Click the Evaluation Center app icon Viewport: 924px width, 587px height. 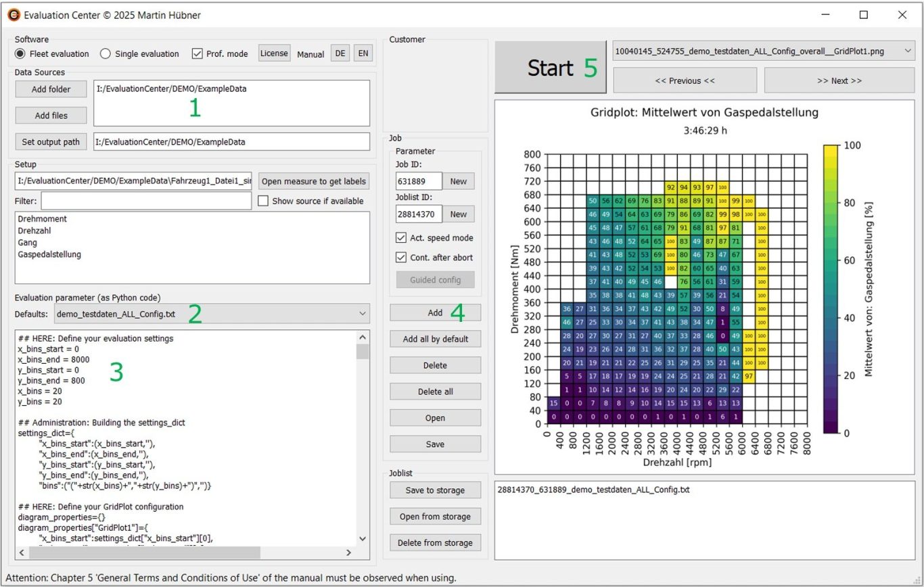[14, 14]
